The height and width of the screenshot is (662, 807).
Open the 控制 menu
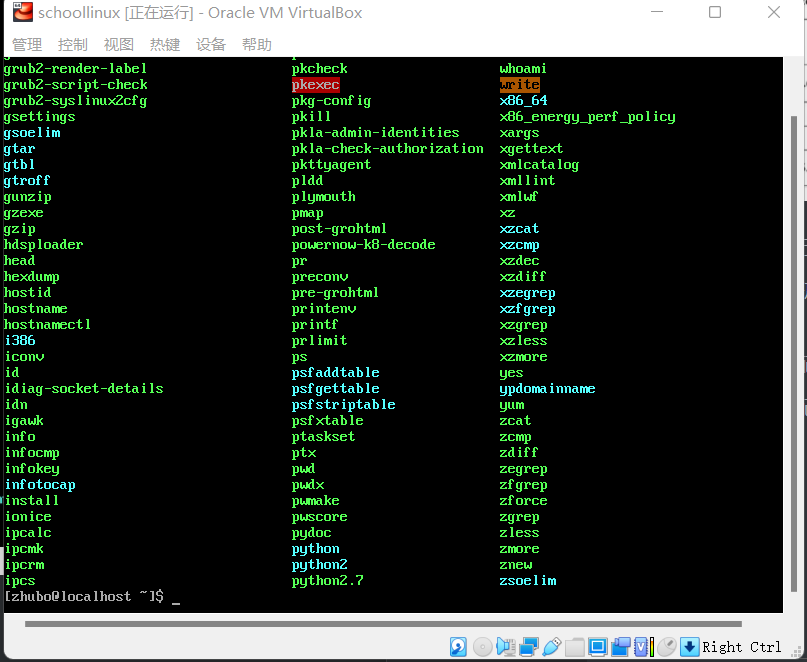73,45
